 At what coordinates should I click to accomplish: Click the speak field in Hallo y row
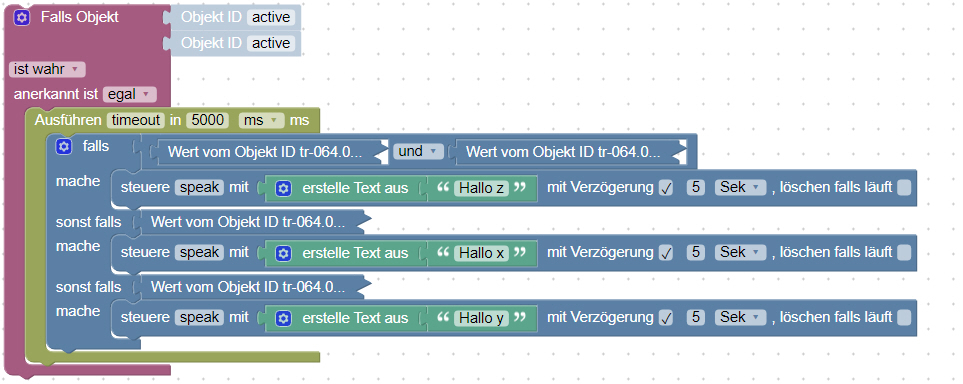click(x=200, y=318)
